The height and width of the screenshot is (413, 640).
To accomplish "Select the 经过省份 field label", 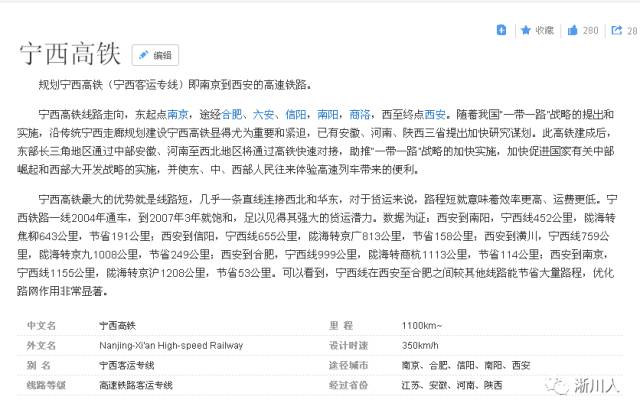I will pyautogui.click(x=349, y=385).
